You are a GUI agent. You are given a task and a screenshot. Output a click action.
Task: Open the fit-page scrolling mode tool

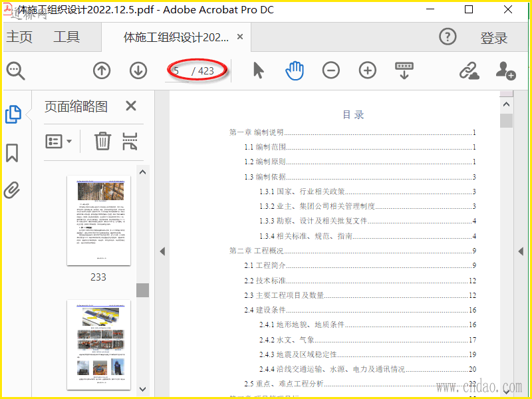404,70
